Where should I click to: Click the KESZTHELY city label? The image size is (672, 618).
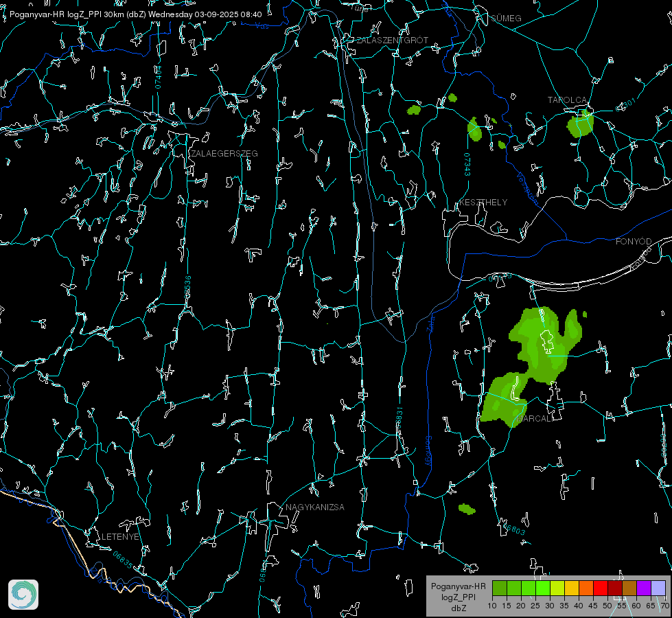[x=483, y=202]
